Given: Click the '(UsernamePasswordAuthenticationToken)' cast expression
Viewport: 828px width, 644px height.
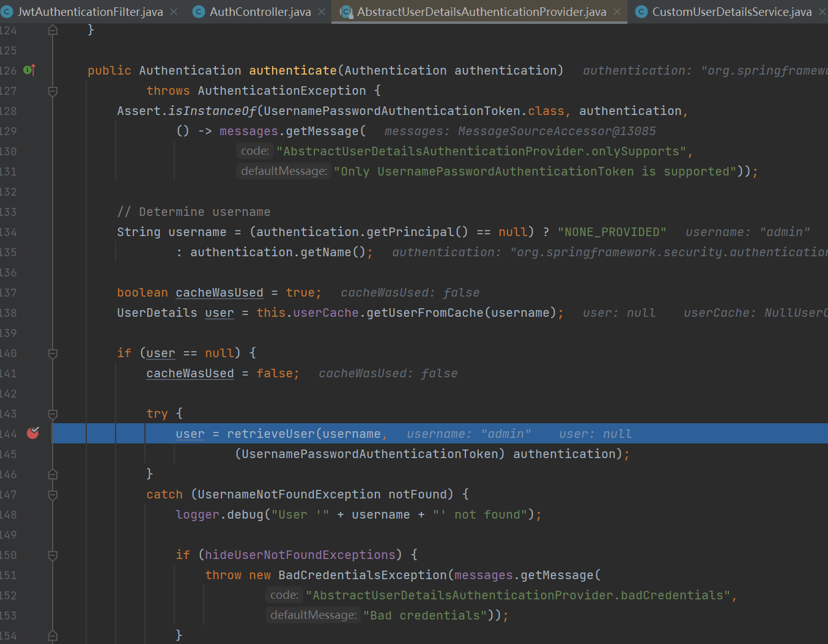Looking at the screenshot, I should (370, 454).
